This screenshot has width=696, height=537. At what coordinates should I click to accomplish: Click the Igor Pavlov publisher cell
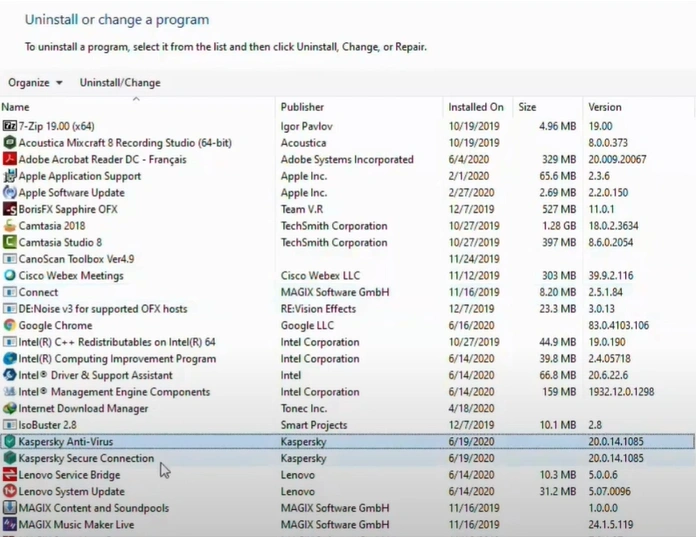(x=306, y=126)
